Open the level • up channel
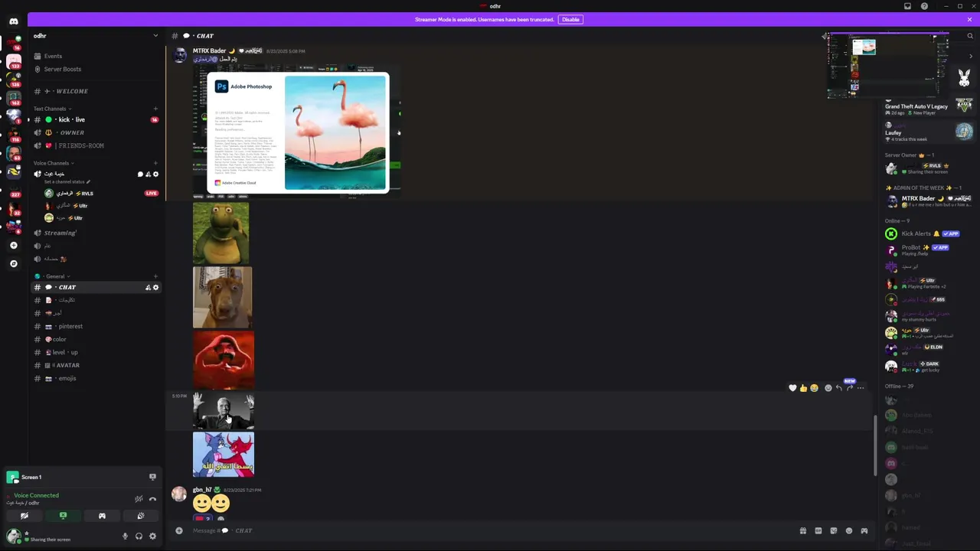 click(x=96, y=352)
